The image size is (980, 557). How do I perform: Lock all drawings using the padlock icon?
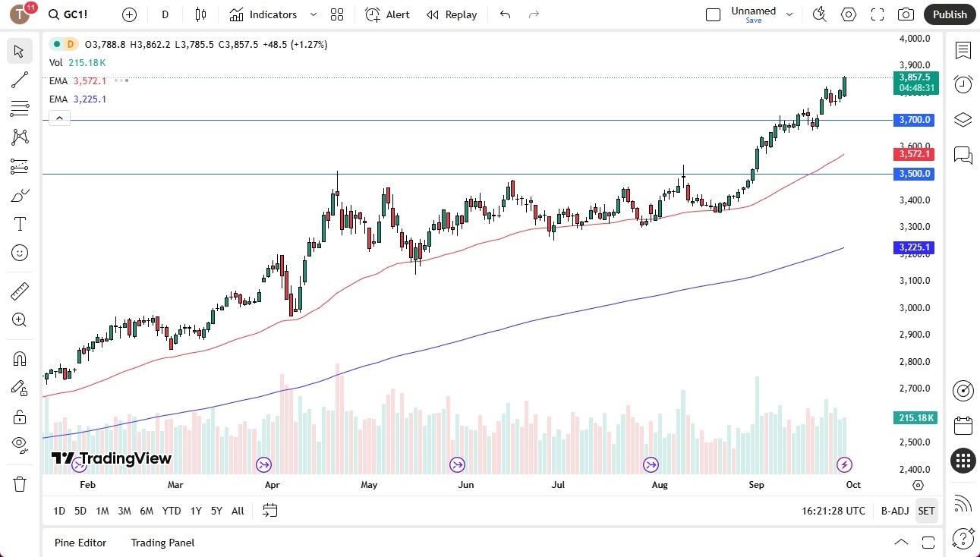pyautogui.click(x=19, y=417)
